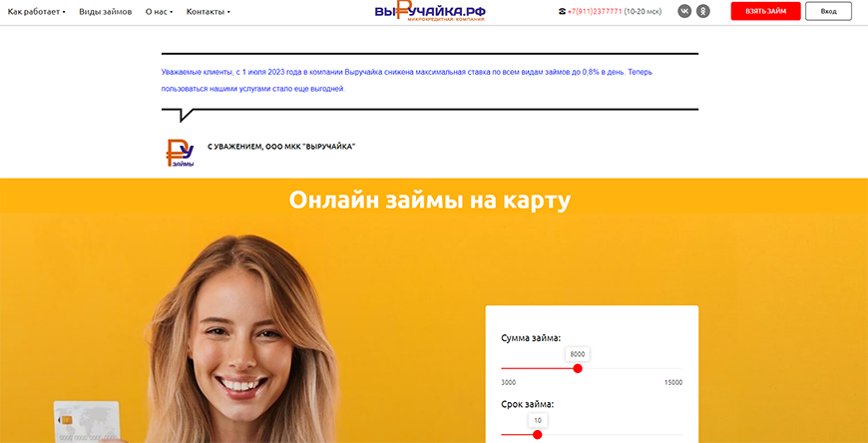
Task: Click the Вход login button
Action: (828, 11)
